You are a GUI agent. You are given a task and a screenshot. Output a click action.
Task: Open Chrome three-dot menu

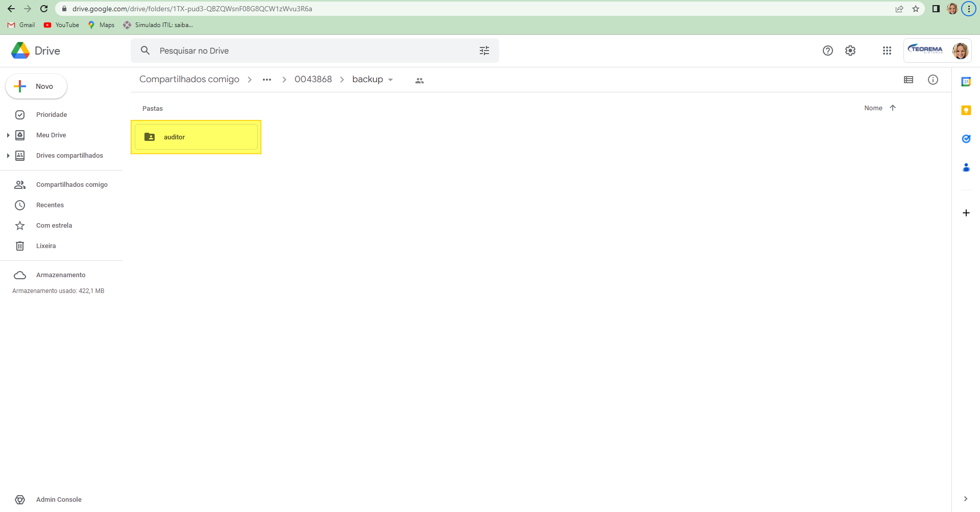969,9
